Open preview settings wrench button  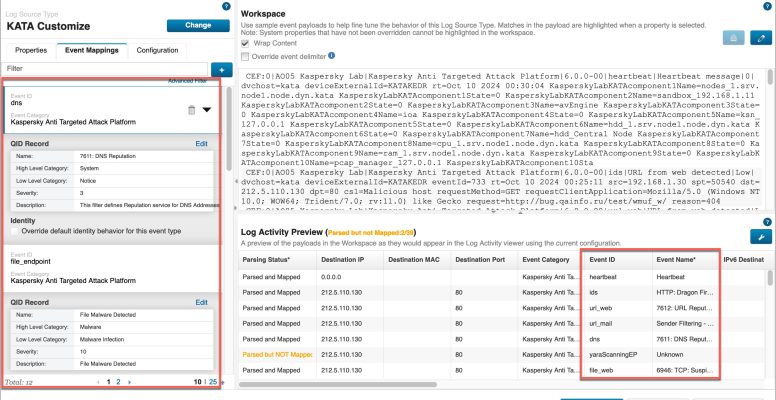pos(761,236)
